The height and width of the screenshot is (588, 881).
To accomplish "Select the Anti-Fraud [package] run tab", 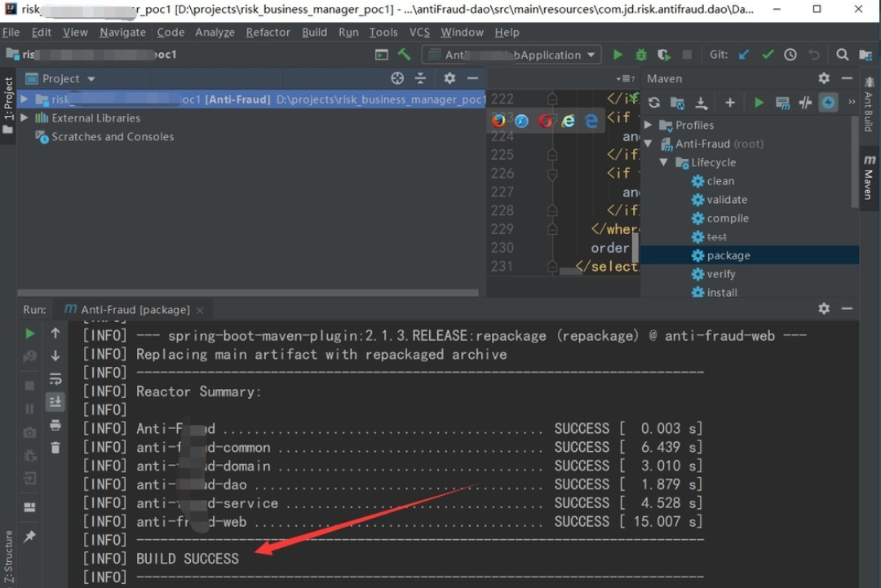I will click(135, 310).
